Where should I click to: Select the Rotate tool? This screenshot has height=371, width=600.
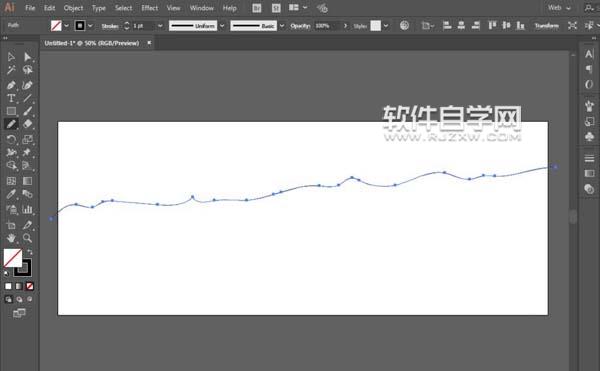(x=11, y=139)
